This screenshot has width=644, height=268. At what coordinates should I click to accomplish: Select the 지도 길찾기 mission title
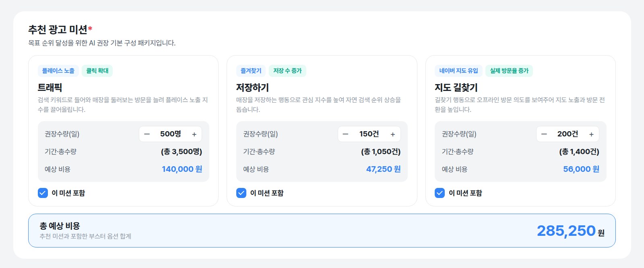pos(456,87)
